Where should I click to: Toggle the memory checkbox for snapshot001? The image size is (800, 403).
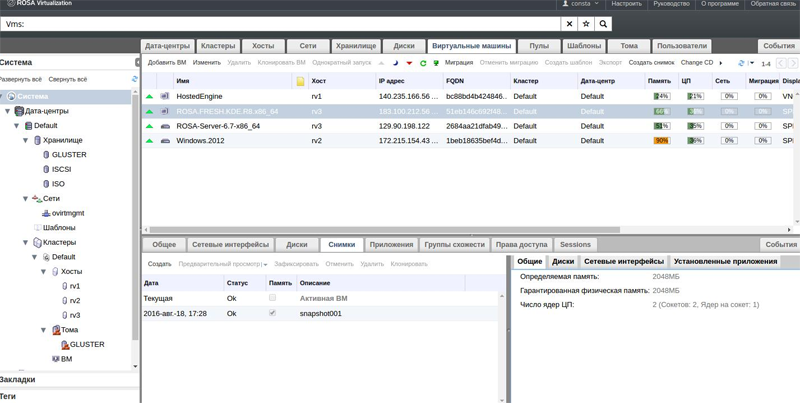coord(272,313)
